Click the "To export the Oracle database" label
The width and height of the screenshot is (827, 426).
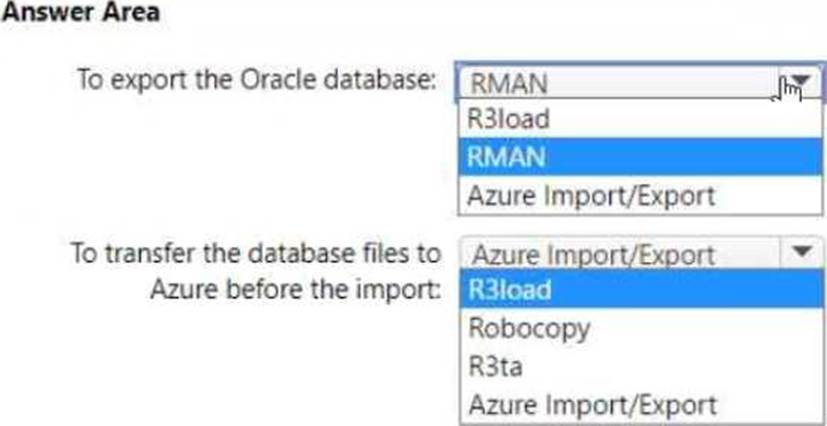pyautogui.click(x=258, y=81)
